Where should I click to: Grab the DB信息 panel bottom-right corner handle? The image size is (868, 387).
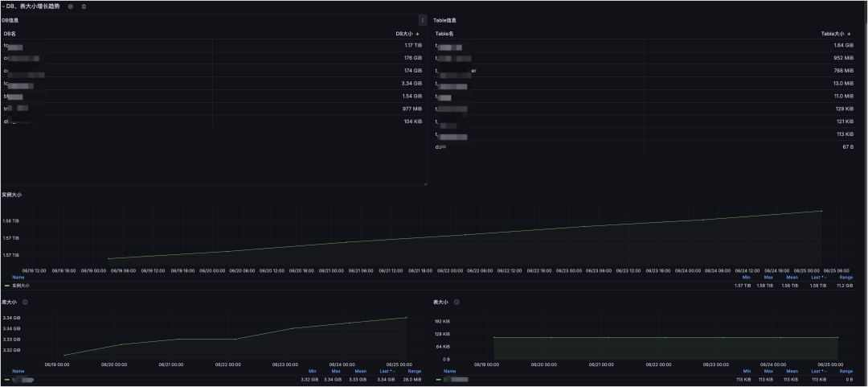[x=424, y=183]
